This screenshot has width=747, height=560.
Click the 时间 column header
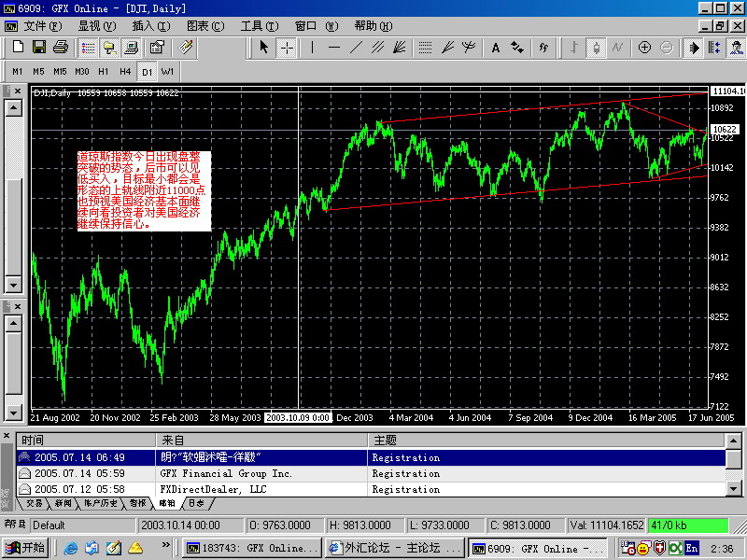tap(86, 440)
